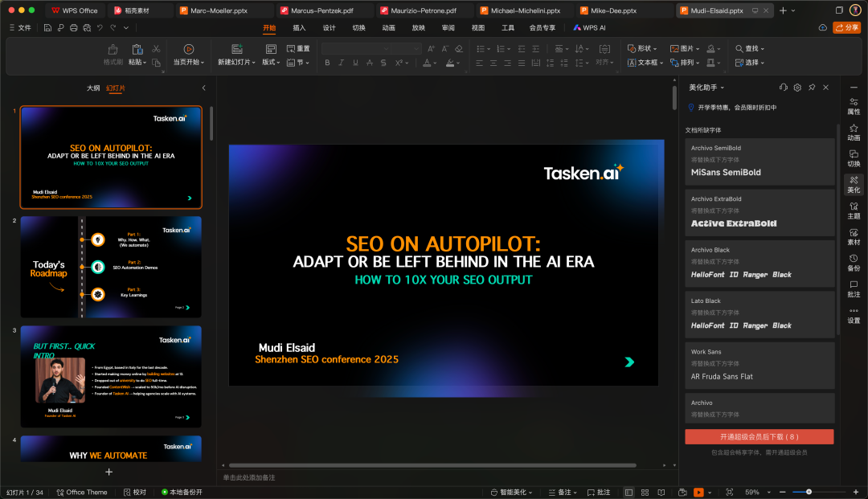
Task: Open the Design (设计) ribbon tab
Action: (x=329, y=27)
